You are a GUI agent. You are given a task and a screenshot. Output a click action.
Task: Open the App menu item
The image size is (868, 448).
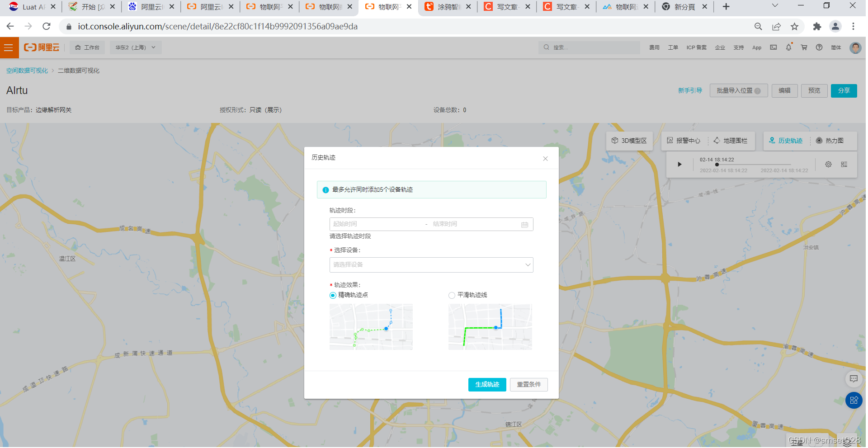pyautogui.click(x=757, y=47)
